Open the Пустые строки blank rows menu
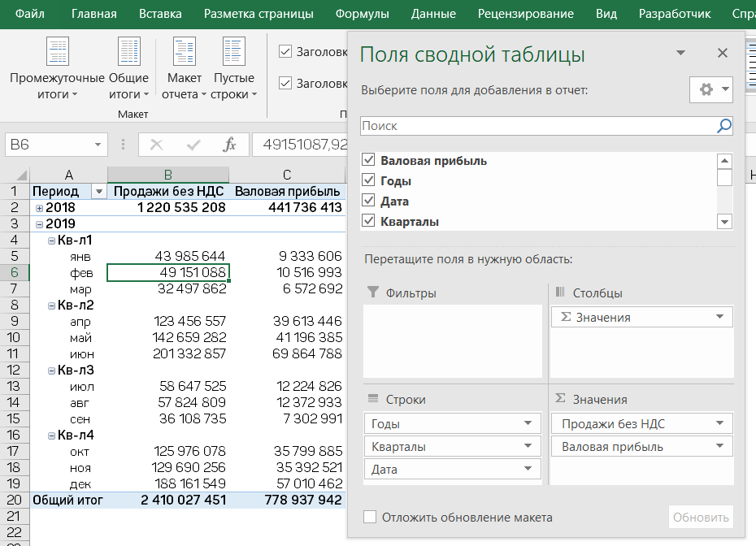Screen dimensions: 756x546 click(x=234, y=67)
